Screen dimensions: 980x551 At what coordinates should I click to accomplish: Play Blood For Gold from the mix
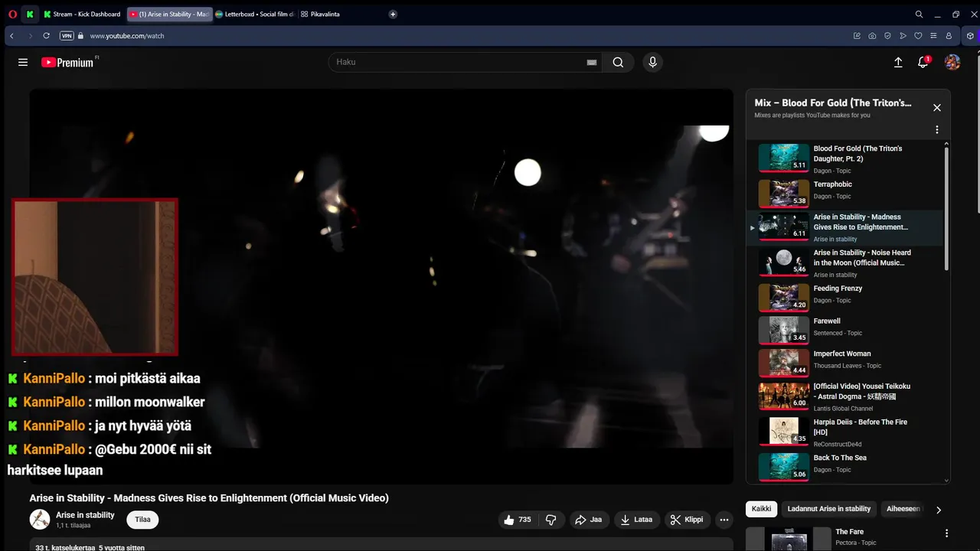845,158
